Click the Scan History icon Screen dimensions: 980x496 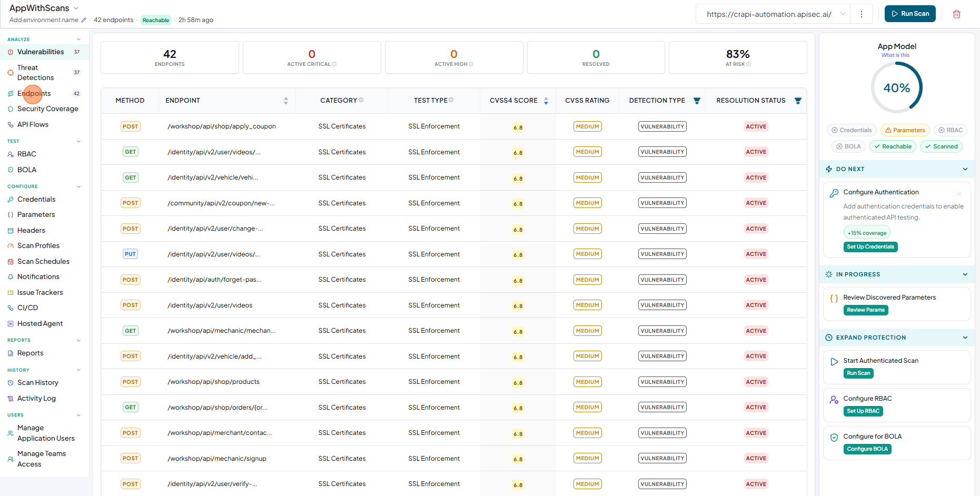[x=11, y=383]
